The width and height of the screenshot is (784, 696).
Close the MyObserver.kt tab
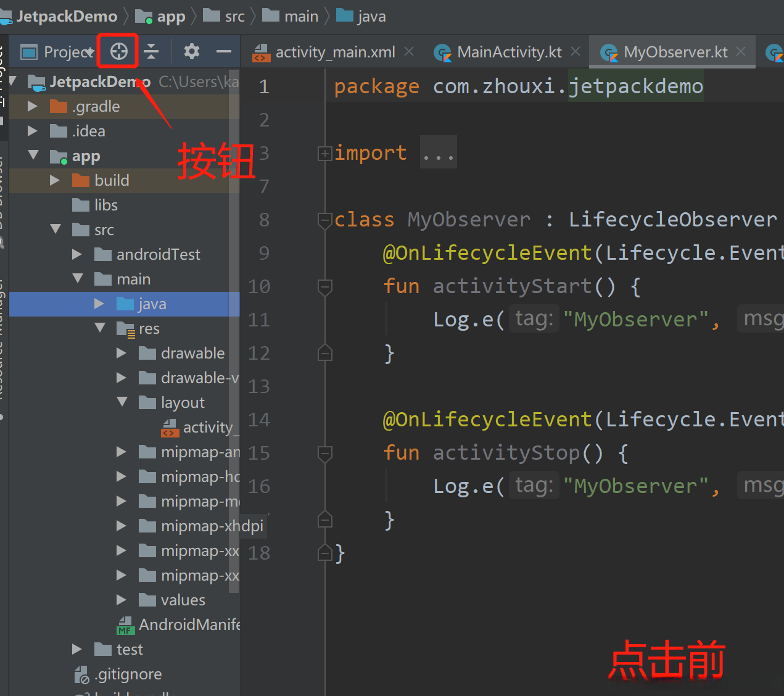pos(741,52)
